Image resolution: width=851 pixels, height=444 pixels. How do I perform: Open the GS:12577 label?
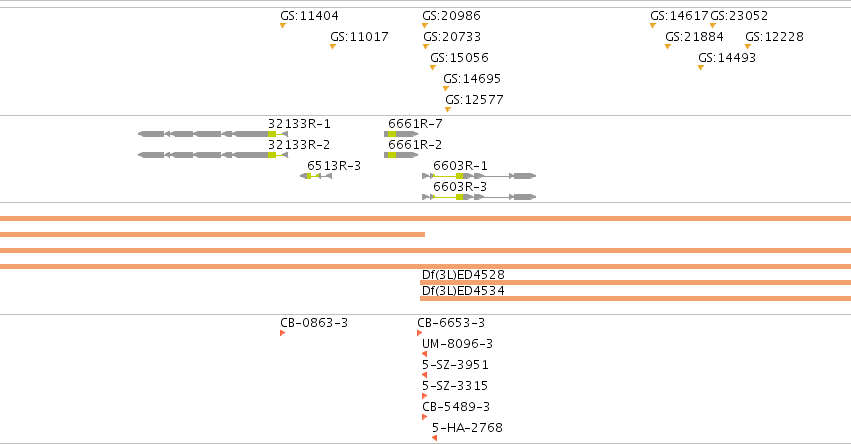[474, 100]
